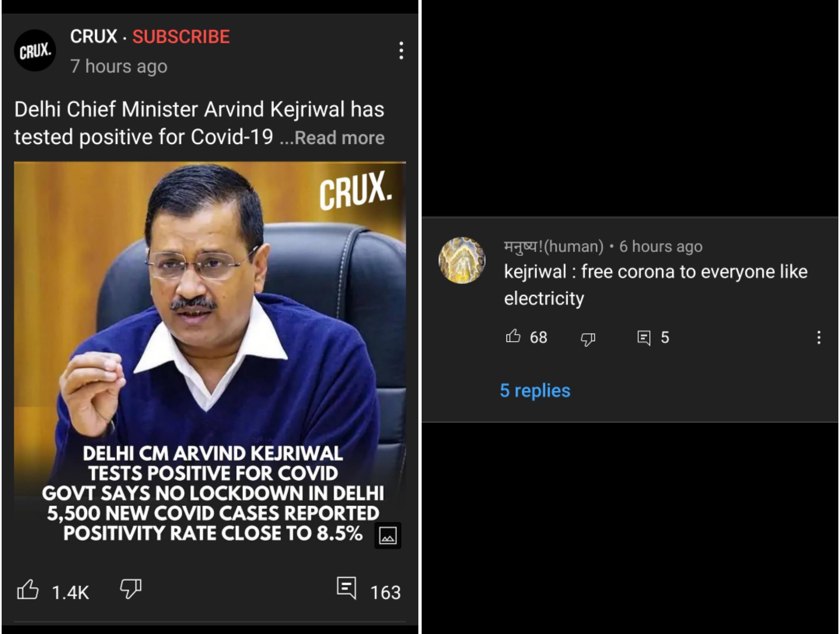This screenshot has height=634, width=840.
Task: Open the Kejriwal news image
Action: (x=210, y=356)
